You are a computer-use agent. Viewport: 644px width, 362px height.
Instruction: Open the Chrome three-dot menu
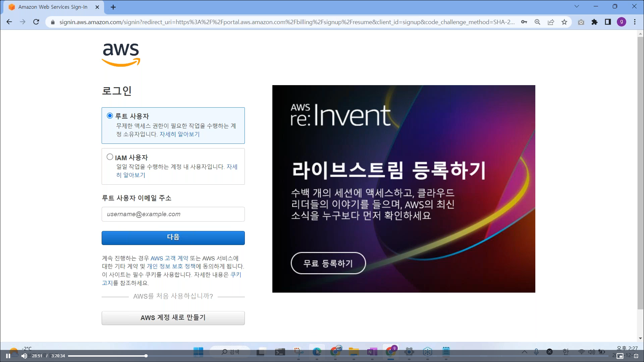[635, 22]
